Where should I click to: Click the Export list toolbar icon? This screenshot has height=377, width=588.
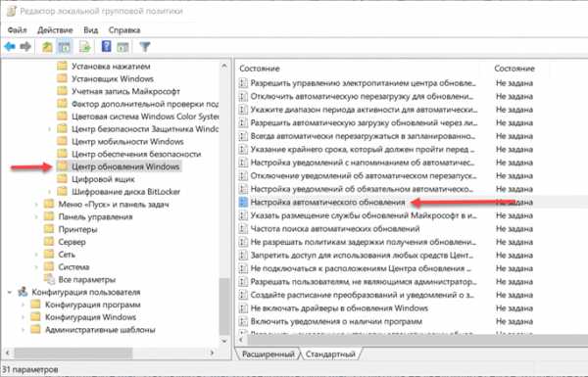pyautogui.click(x=85, y=47)
